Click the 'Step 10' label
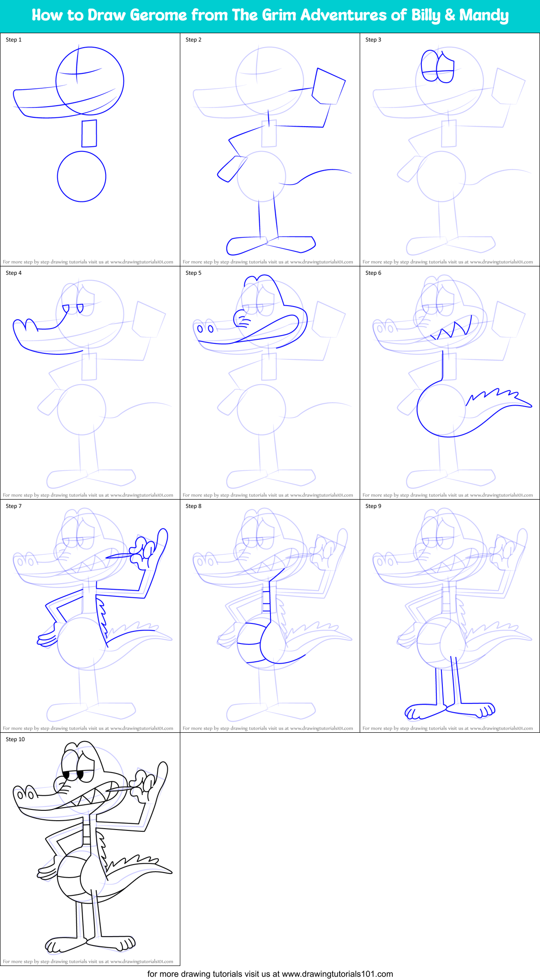The image size is (540, 980). point(15,739)
